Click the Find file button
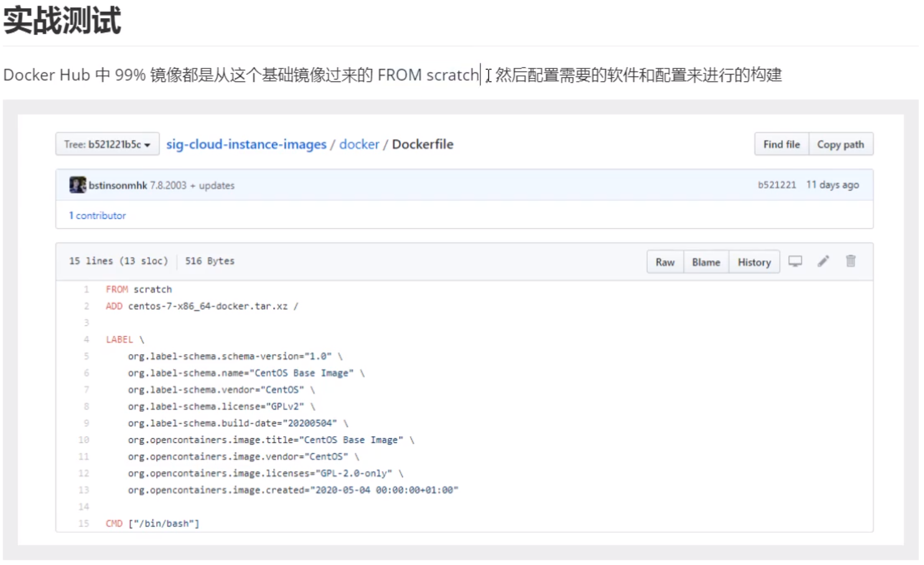The width and height of the screenshot is (924, 565). [782, 144]
